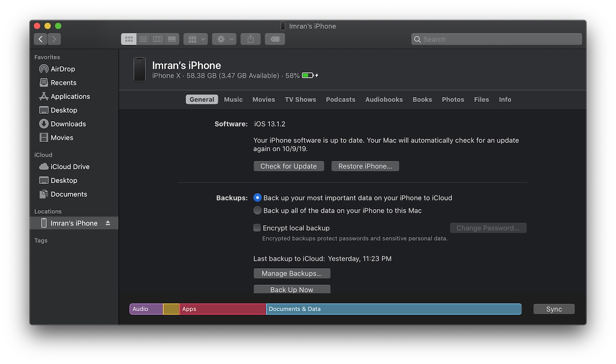This screenshot has height=364, width=616.
Task: Open AirDrop from the sidebar
Action: tap(62, 69)
